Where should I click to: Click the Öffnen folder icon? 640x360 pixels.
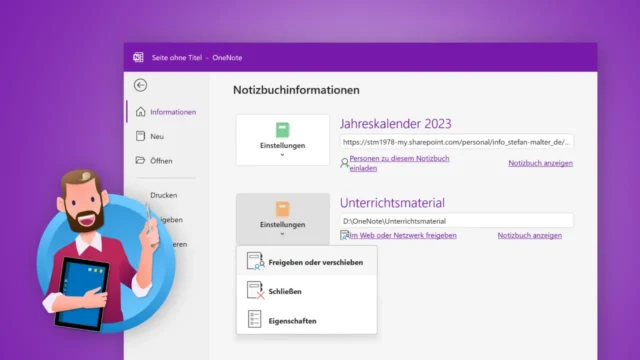tap(140, 160)
